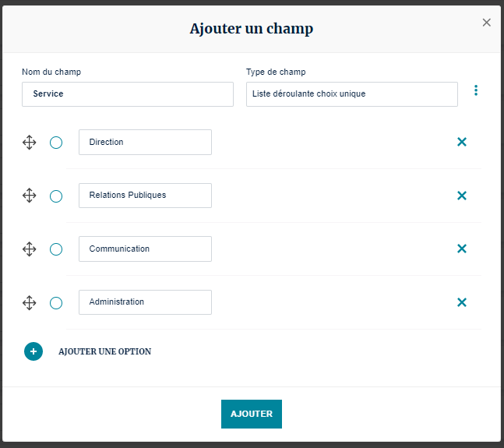Click the Nom du champ input field
Viewport: 504px width, 448px height.
128,94
